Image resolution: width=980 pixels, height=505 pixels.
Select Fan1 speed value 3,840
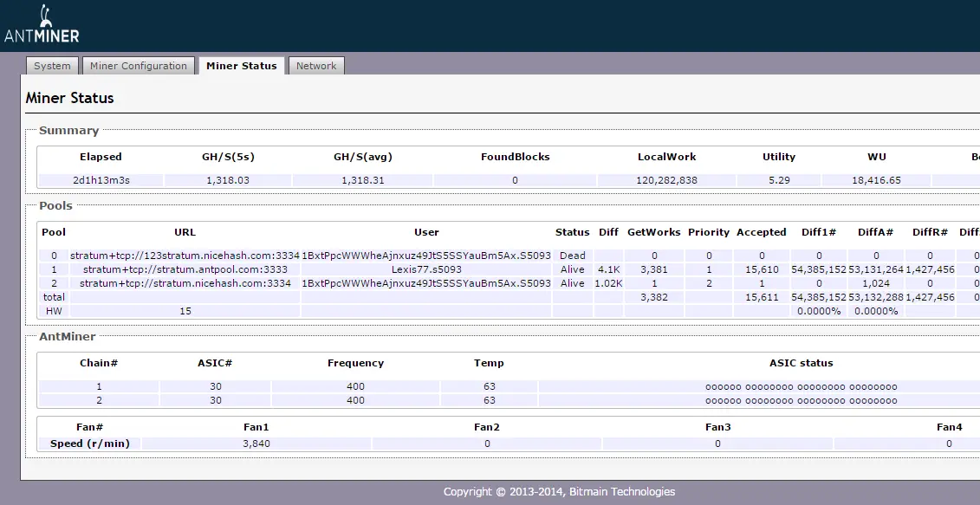(x=256, y=443)
